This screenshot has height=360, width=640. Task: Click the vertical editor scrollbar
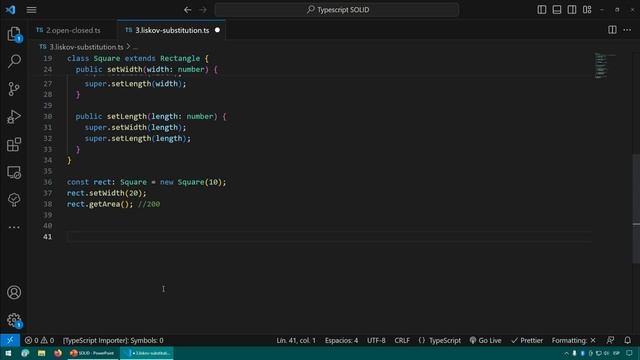coord(636,208)
